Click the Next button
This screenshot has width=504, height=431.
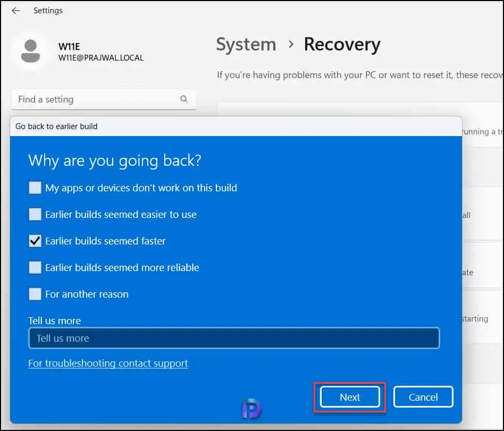[350, 397]
